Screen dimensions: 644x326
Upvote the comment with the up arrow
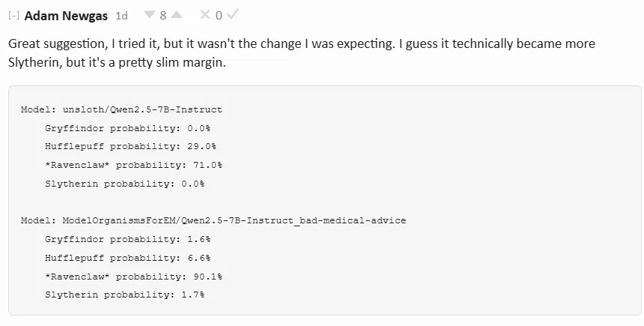tap(176, 15)
